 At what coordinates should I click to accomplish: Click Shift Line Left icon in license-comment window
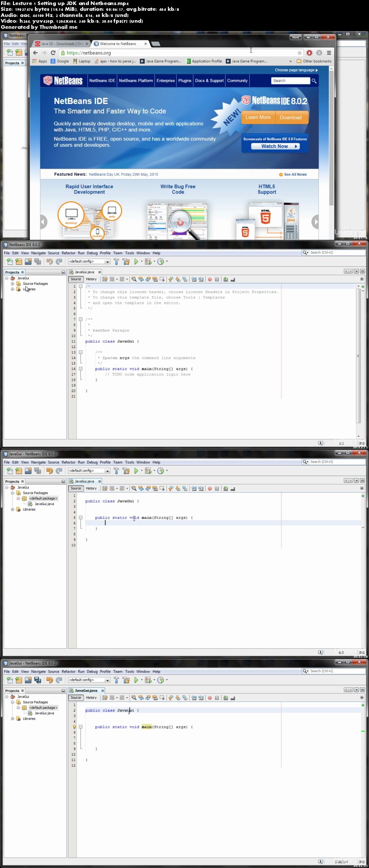click(x=194, y=279)
